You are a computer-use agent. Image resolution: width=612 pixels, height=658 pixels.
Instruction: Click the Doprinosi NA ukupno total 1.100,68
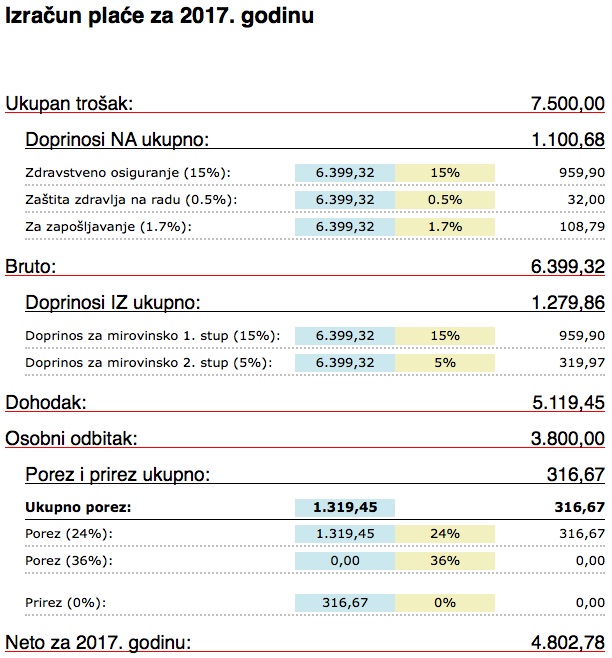coord(567,140)
